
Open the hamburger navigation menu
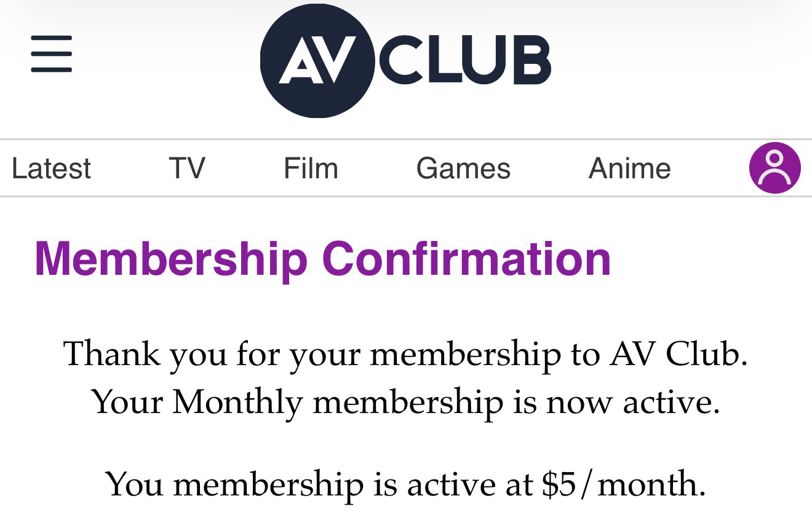click(x=52, y=53)
